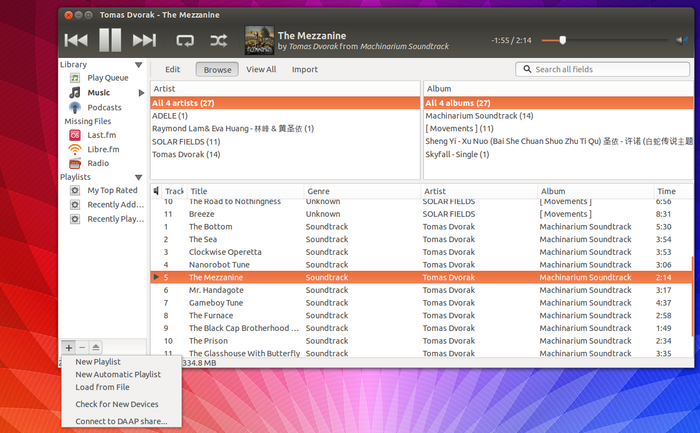This screenshot has height=433, width=700.
Task: Select Tomas Dvorak in the Artist list
Action: [x=186, y=154]
